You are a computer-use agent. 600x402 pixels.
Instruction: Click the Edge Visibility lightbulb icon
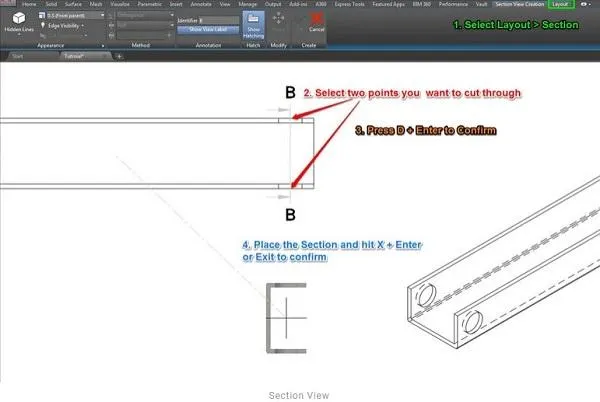click(42, 26)
